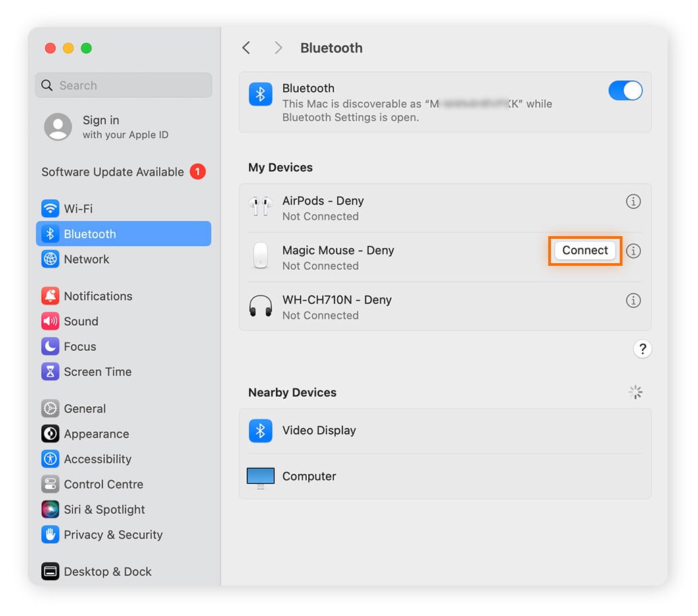Open Screen Time settings
Image resolution: width=698 pixels, height=616 pixels.
(x=97, y=372)
